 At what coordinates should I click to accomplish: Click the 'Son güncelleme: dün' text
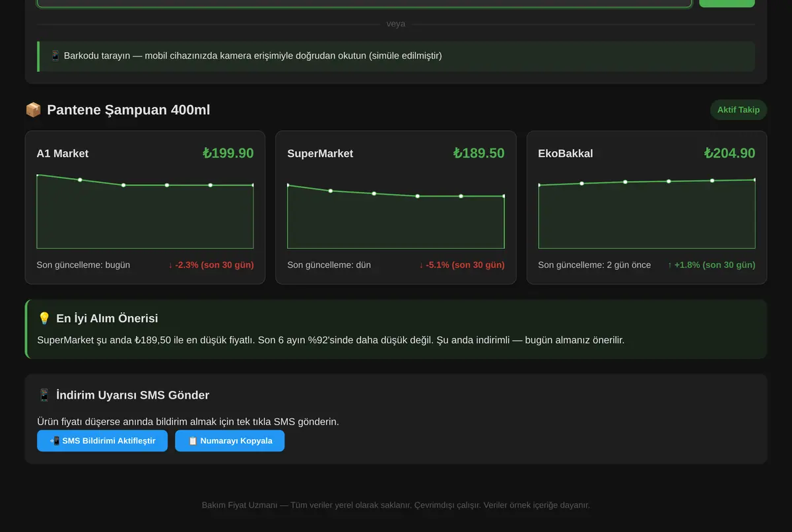coord(329,265)
